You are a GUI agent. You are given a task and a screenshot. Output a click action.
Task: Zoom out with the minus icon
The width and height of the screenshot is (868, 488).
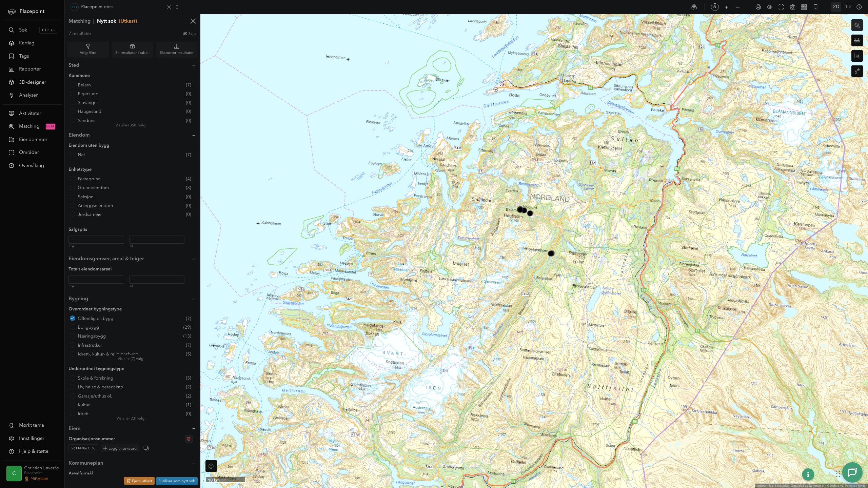click(738, 7)
